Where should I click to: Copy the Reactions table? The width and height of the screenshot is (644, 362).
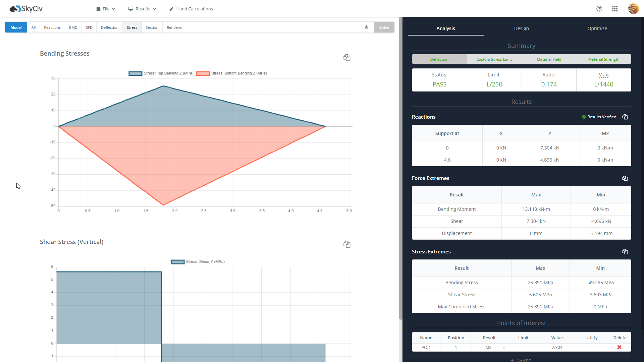click(625, 117)
